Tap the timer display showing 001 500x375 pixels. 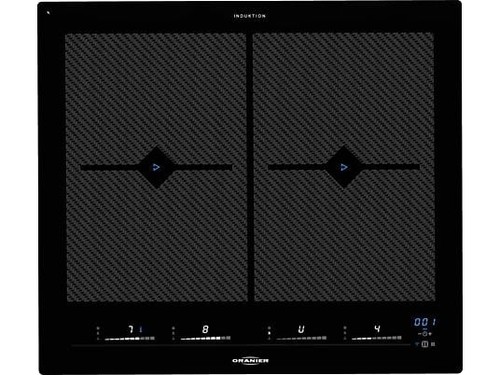tap(425, 322)
